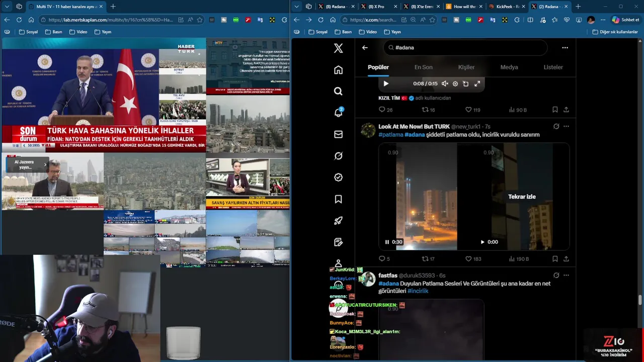644x362 pixels.
Task: Open Sosyal bookmarks folder in Multi TV window
Action: [x=28, y=32]
